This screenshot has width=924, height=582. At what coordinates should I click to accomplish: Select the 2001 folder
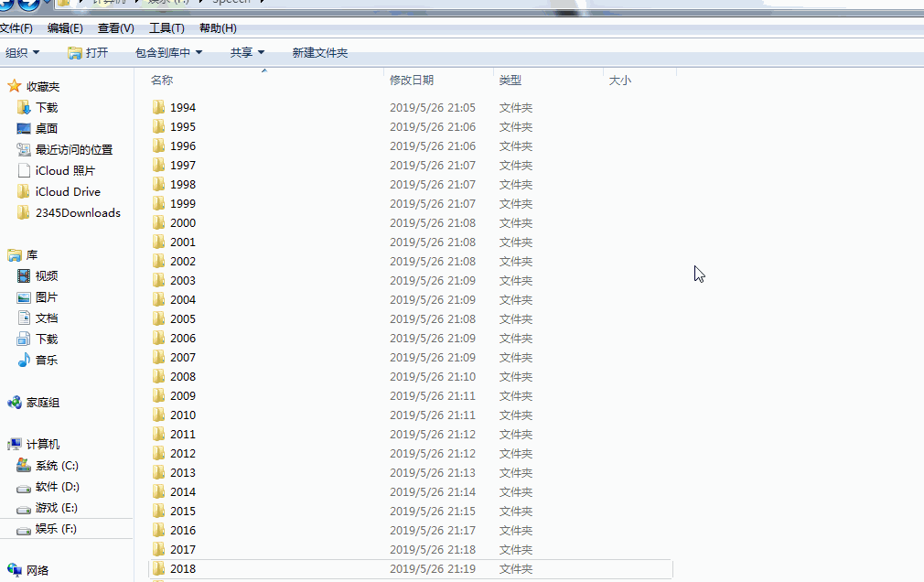(x=183, y=242)
